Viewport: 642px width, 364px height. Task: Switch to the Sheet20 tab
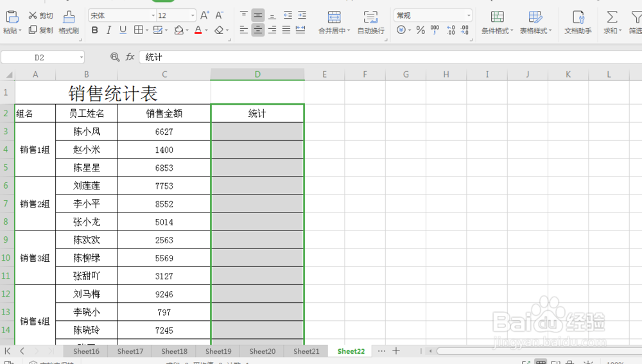[262, 351]
